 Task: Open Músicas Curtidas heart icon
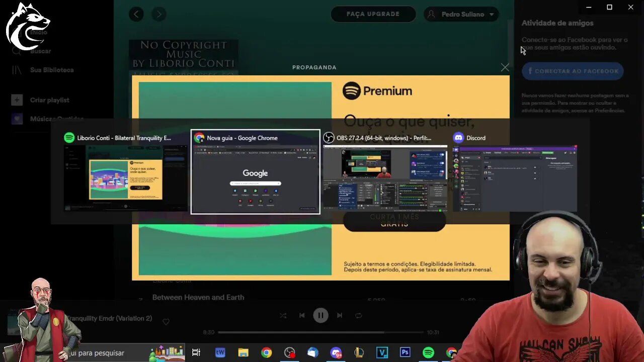click(x=17, y=119)
